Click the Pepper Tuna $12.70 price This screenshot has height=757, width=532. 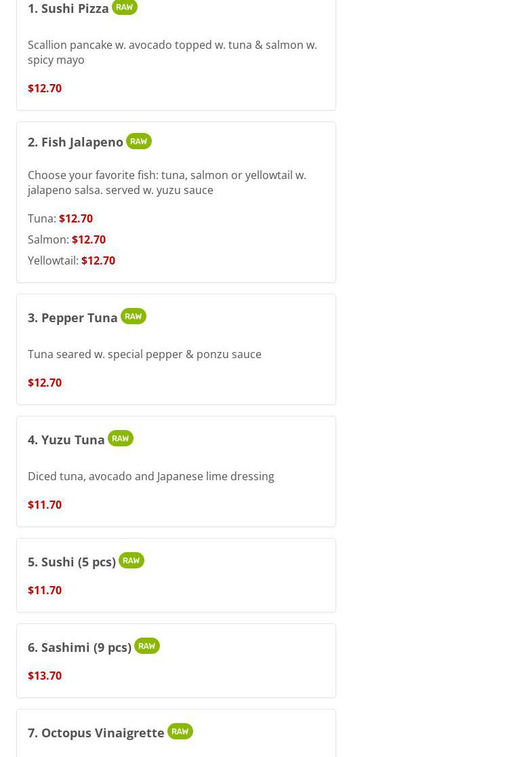click(45, 383)
